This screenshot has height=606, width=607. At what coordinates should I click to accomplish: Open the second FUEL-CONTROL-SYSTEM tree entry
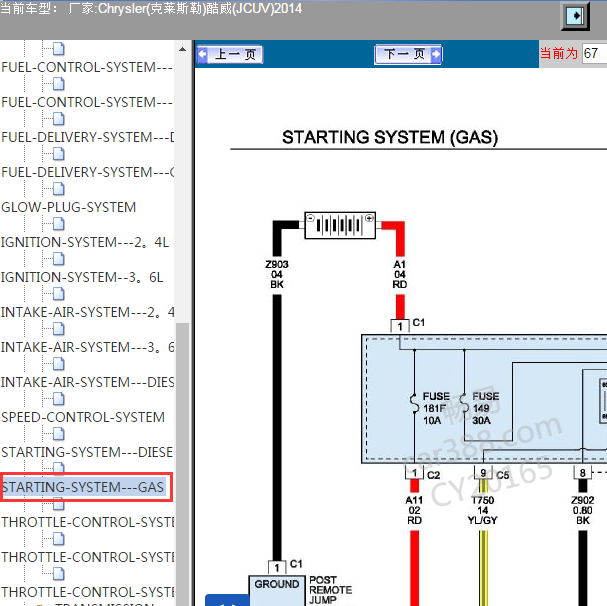tap(87, 102)
